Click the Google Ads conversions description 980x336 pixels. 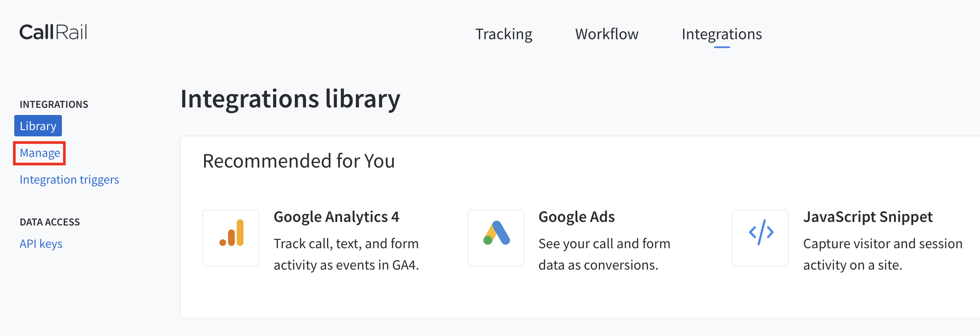(604, 254)
